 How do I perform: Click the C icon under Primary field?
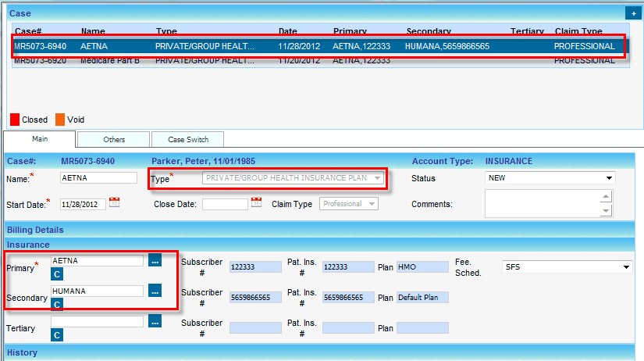coord(57,274)
